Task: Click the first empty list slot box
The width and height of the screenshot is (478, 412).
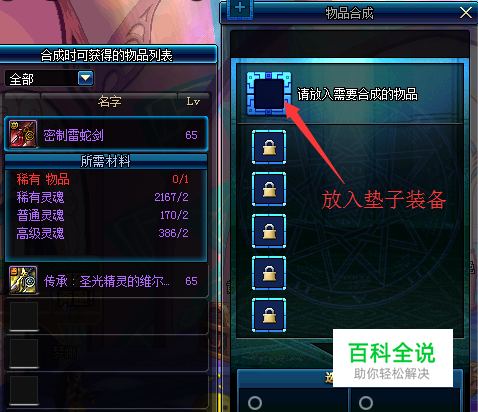Action: (24, 316)
